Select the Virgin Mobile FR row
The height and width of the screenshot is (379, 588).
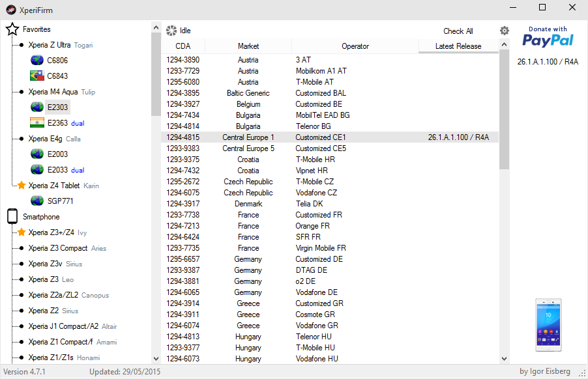coord(330,248)
